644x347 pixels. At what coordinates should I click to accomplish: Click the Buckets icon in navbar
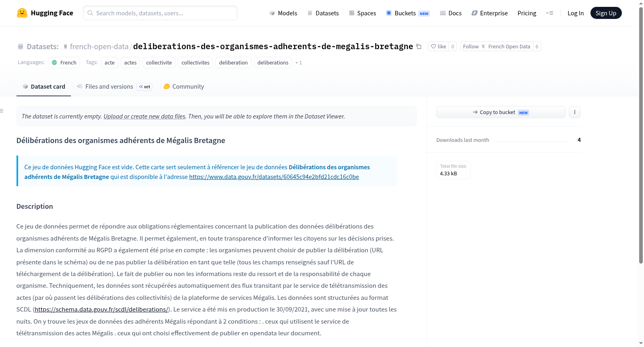389,13
